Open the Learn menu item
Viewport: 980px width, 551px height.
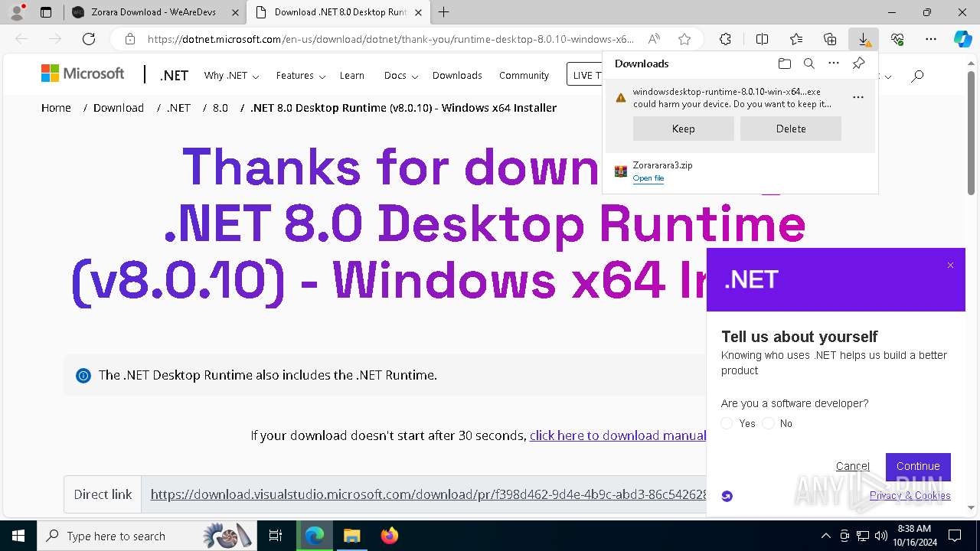click(x=352, y=75)
